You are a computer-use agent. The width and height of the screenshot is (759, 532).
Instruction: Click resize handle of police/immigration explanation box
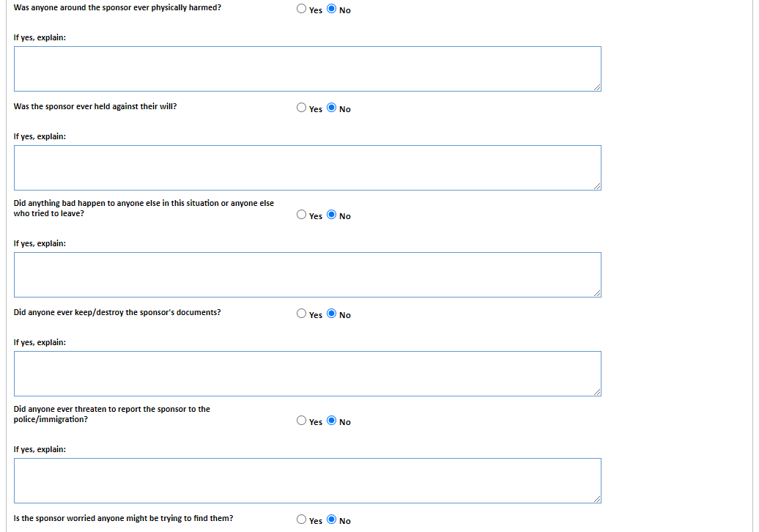[597, 499]
